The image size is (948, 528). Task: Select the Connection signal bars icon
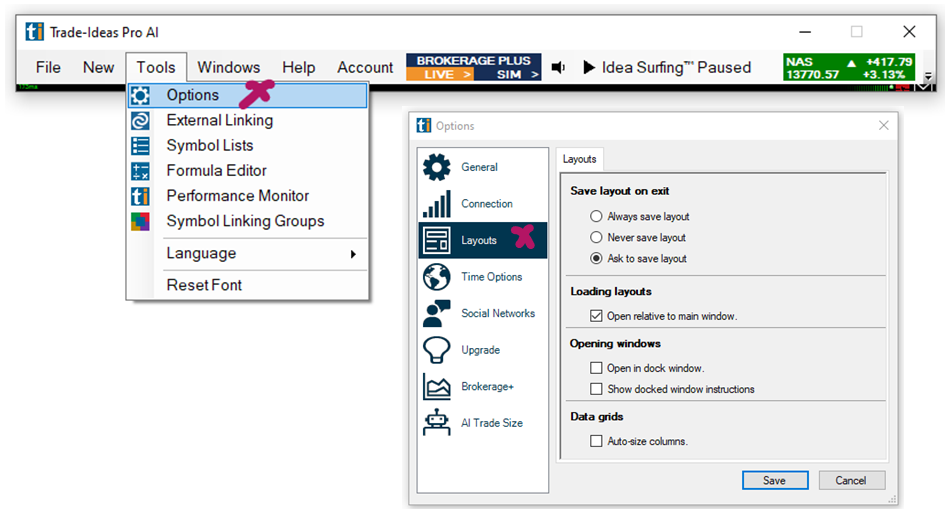click(437, 204)
